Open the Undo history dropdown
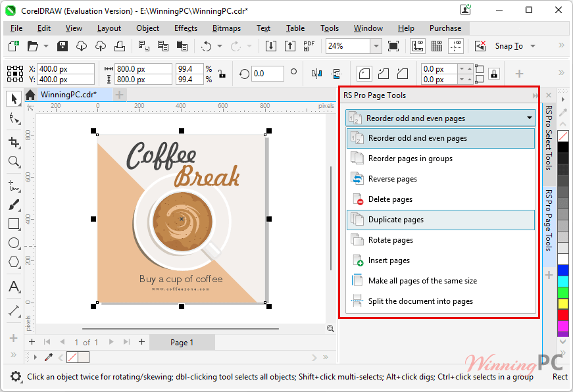The image size is (573, 392). (x=220, y=46)
